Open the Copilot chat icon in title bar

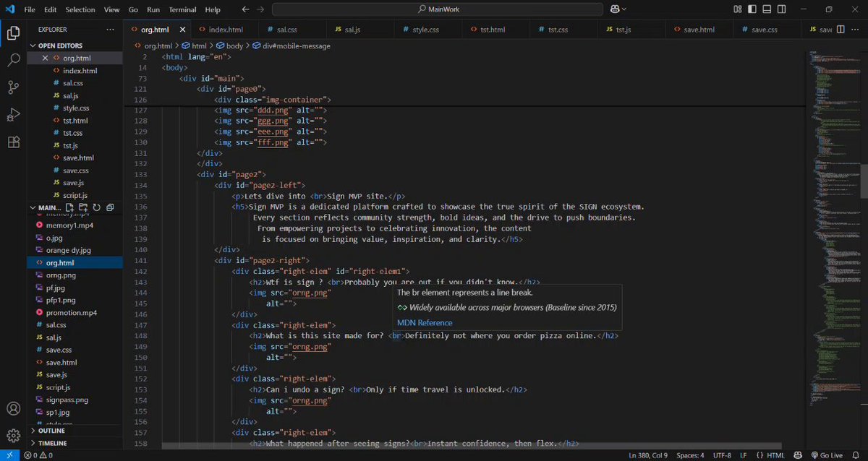615,9
